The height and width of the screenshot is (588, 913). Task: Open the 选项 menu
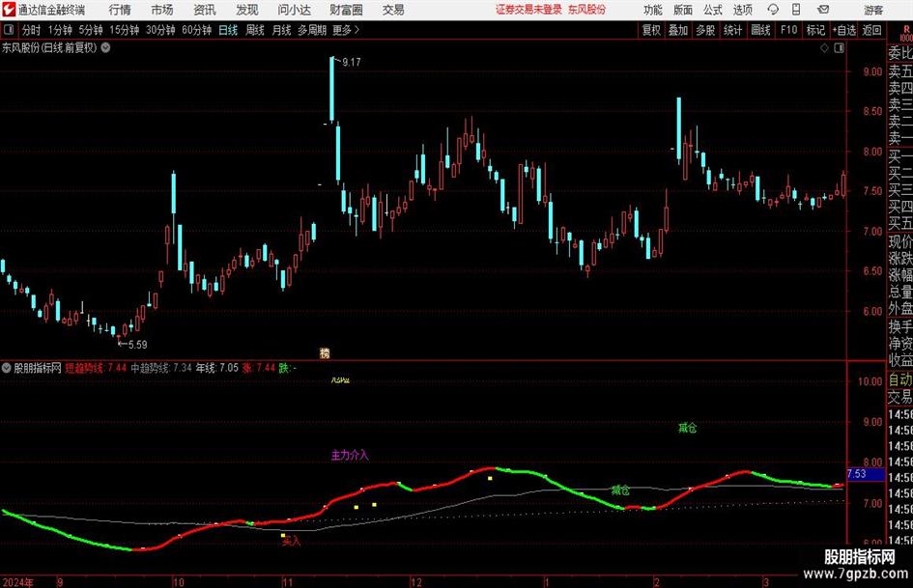(742, 10)
